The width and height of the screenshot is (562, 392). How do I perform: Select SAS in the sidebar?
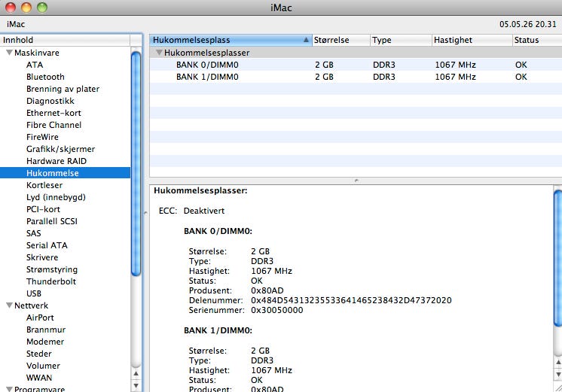pyautogui.click(x=34, y=233)
